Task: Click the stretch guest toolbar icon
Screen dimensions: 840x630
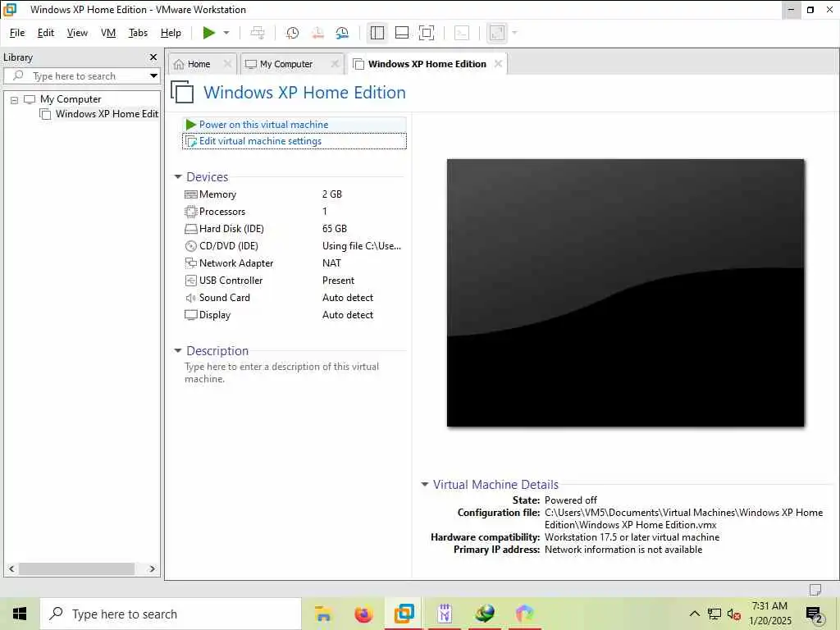Action: (497, 33)
